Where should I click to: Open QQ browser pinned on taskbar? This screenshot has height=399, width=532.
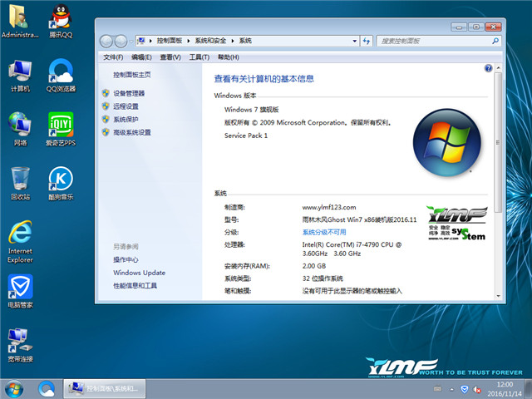coord(47,389)
